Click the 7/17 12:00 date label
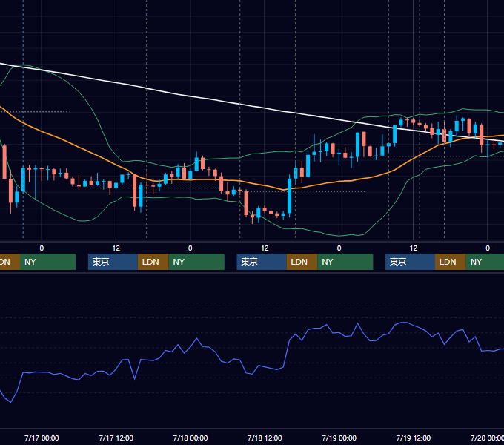 (x=116, y=438)
